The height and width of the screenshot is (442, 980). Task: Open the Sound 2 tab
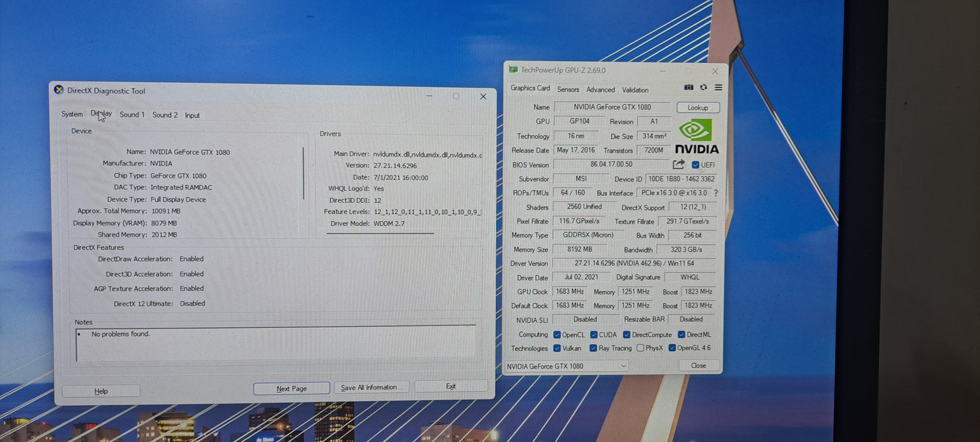coord(165,115)
